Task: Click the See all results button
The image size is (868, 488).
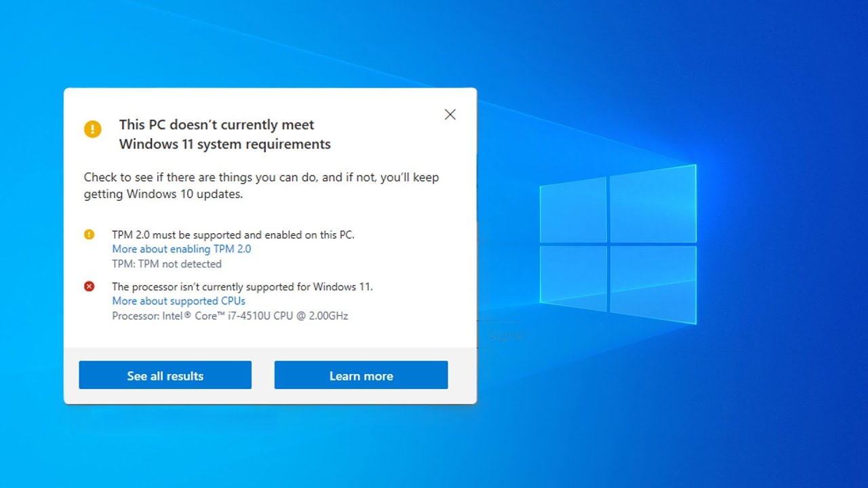Action: pos(165,375)
